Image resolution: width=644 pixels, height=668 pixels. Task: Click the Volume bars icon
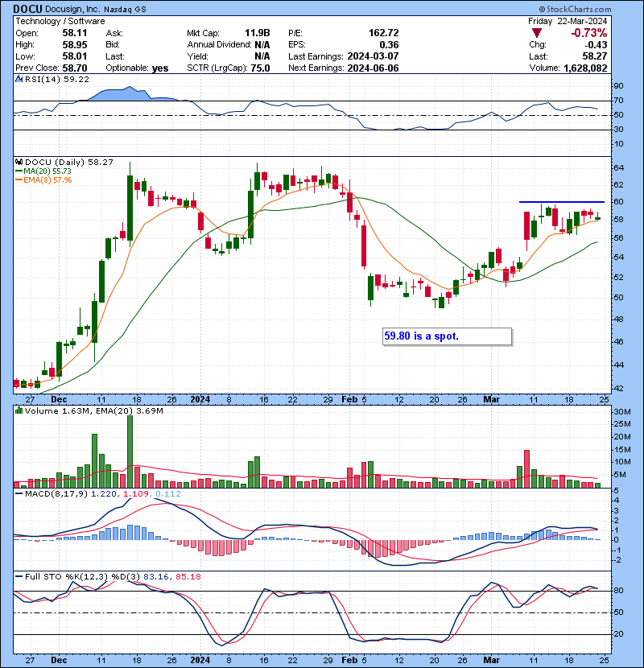coord(19,410)
